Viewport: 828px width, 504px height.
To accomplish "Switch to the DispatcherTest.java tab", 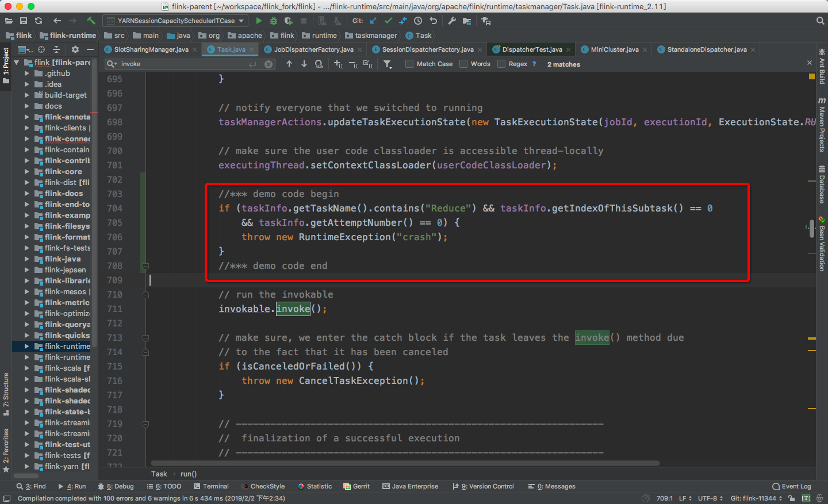I will (x=532, y=49).
